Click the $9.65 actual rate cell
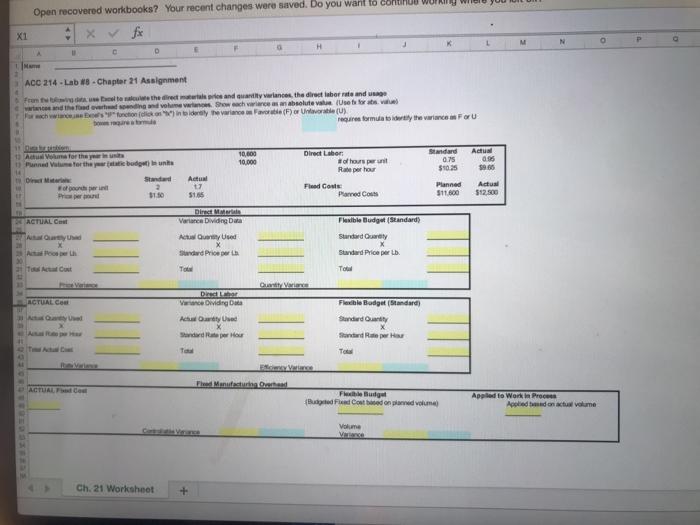Image resolution: width=700 pixels, height=525 pixels. [x=487, y=167]
